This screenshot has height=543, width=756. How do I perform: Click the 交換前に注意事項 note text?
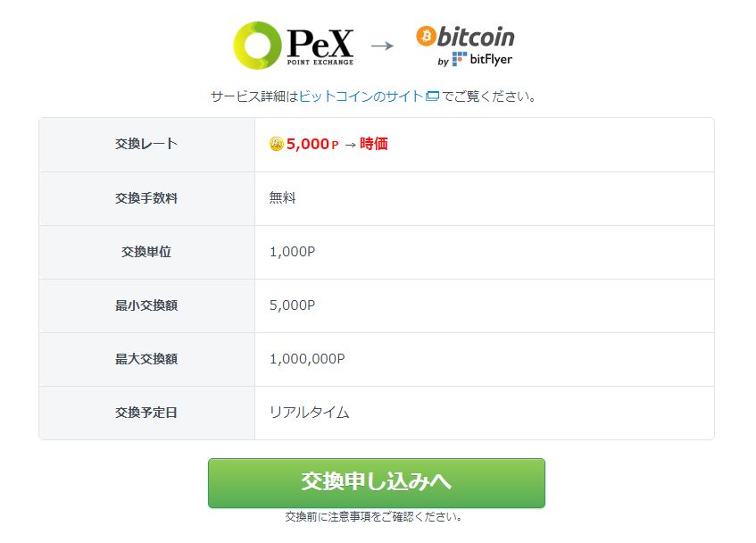click(374, 517)
